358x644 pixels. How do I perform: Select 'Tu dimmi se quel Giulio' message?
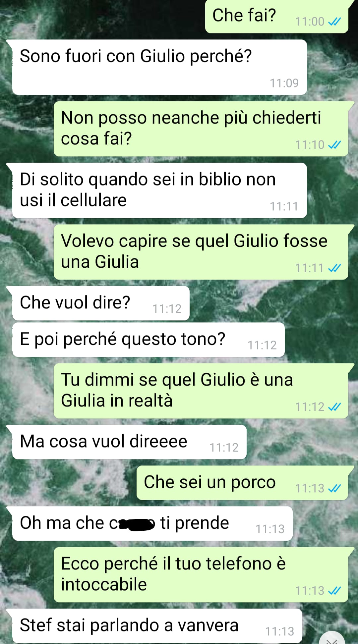201,391
